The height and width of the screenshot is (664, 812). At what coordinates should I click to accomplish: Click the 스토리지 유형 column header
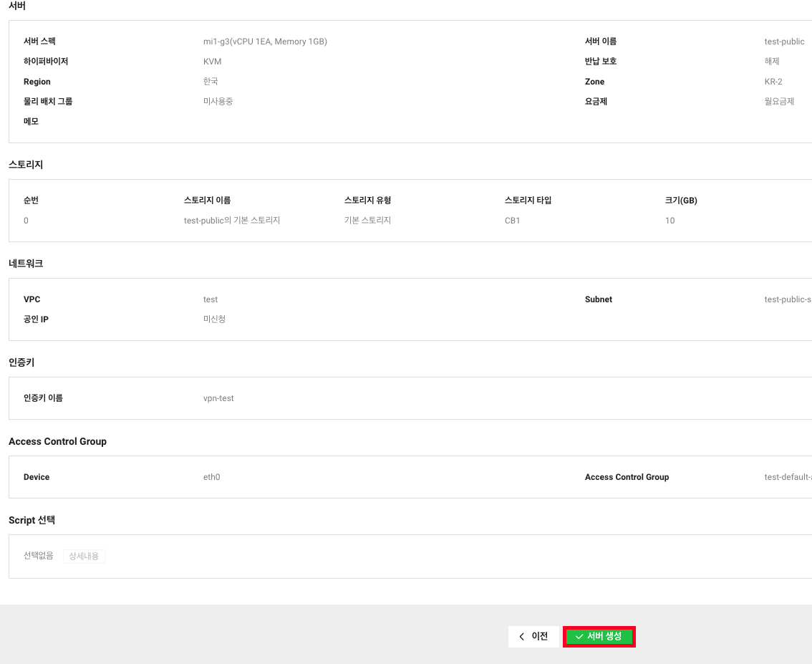[x=367, y=200]
